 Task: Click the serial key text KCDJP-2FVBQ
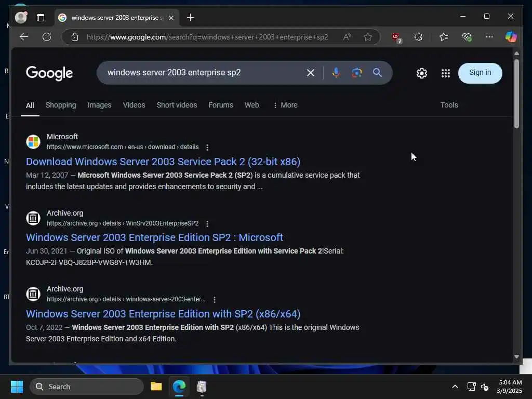tap(89, 262)
